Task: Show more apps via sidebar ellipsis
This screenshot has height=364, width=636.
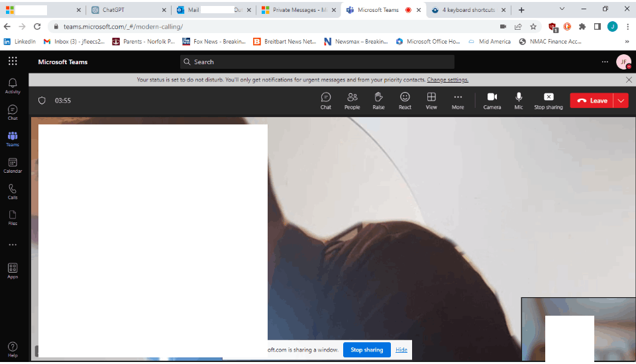Action: [13, 245]
